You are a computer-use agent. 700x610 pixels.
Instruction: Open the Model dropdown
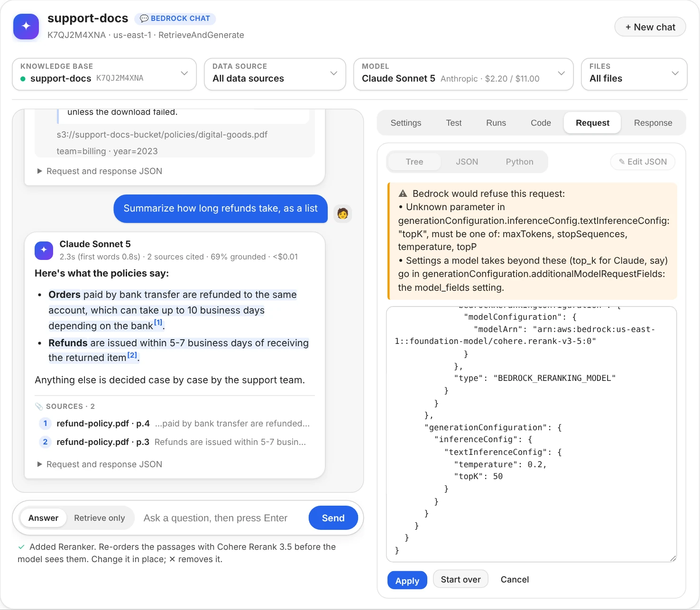pyautogui.click(x=463, y=74)
